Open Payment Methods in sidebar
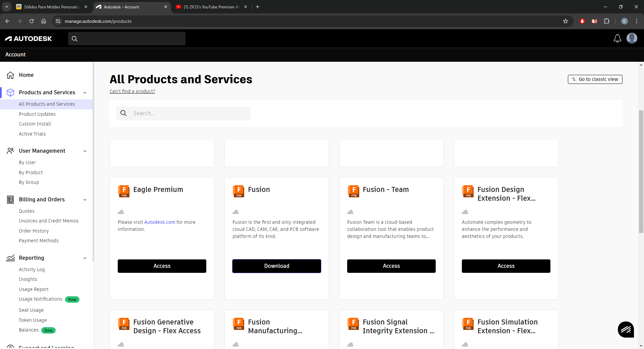The image size is (644, 349). (39, 241)
